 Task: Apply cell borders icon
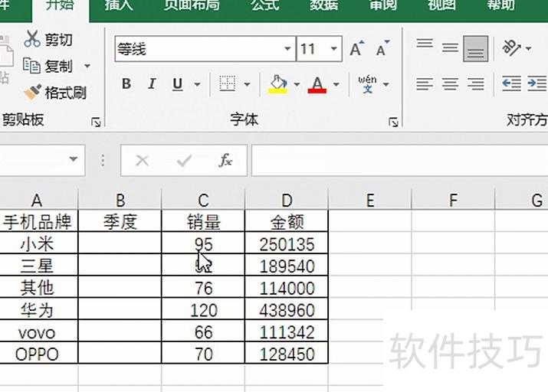[x=227, y=83]
